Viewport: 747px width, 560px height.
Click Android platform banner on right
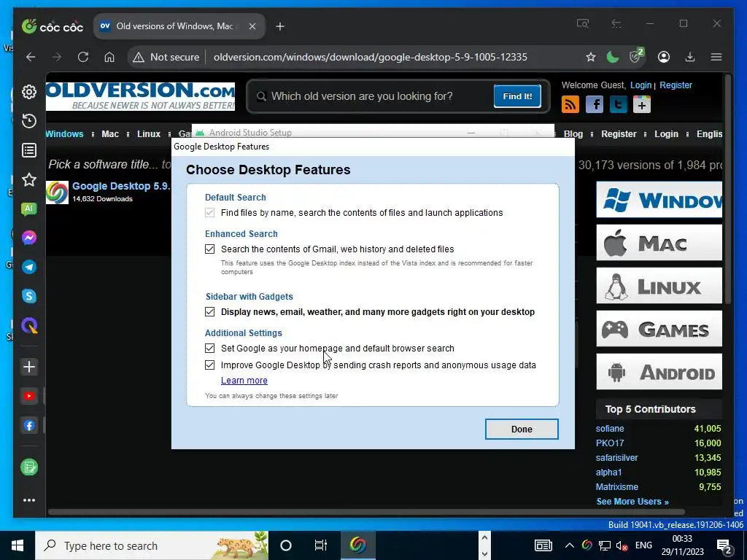click(659, 371)
